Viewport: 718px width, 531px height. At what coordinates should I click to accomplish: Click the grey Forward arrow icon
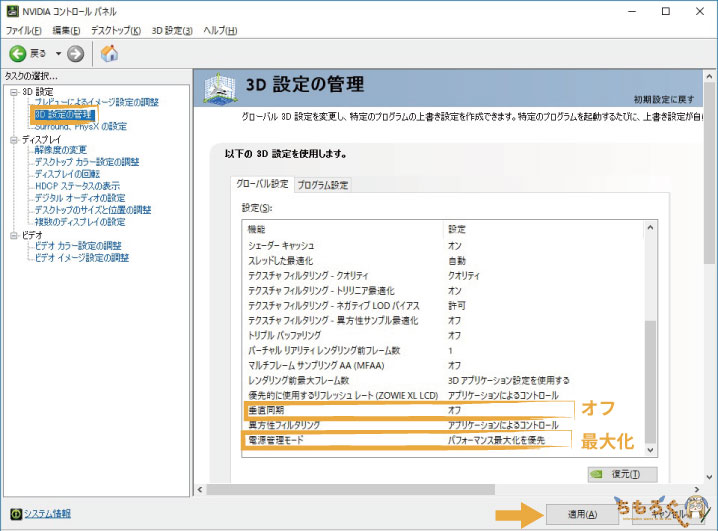pyautogui.click(x=76, y=54)
